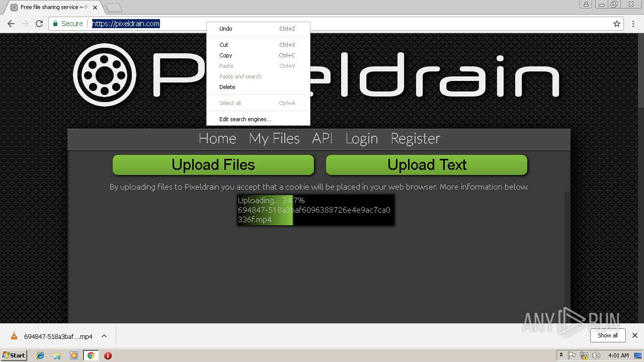
Task: Open the file explorer from the taskbar
Action: click(57, 355)
